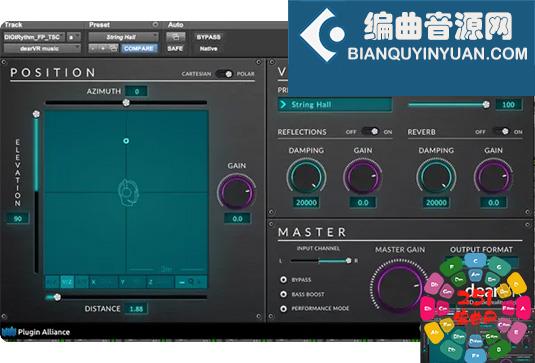Viewport: 535px width, 363px height.
Task: Open the insert slot 'a' dropdown
Action: pyautogui.click(x=73, y=37)
